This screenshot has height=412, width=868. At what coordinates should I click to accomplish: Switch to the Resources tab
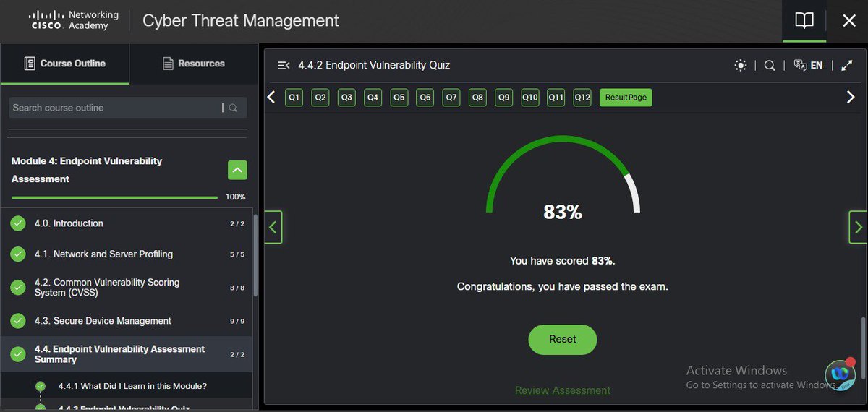pyautogui.click(x=194, y=64)
